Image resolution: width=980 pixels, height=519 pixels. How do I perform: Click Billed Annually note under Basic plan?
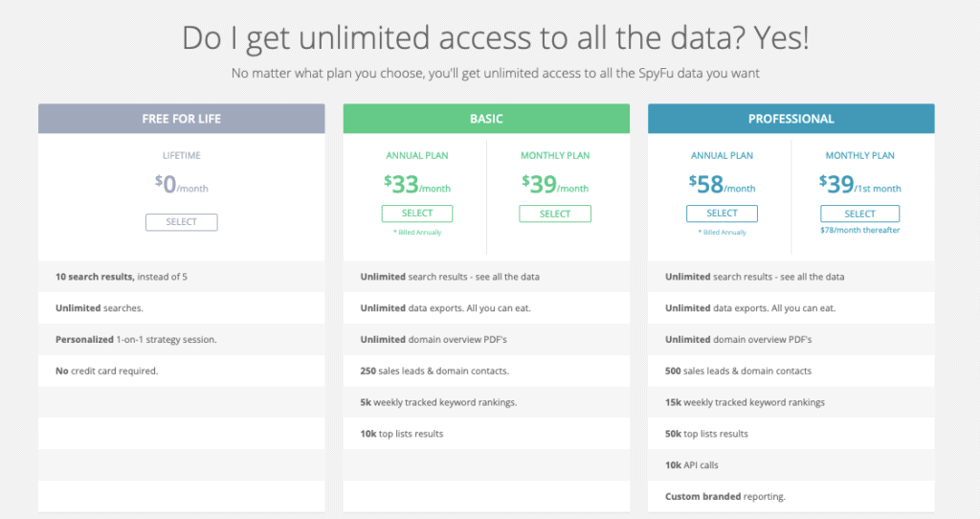pyautogui.click(x=417, y=232)
